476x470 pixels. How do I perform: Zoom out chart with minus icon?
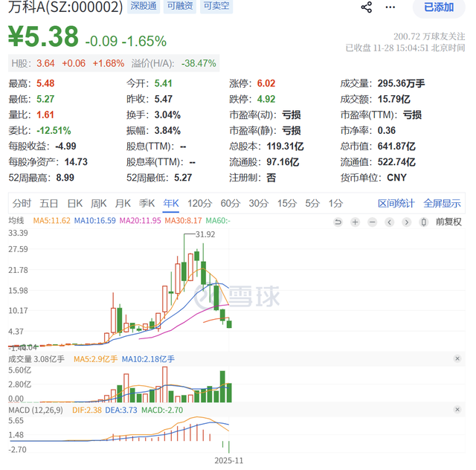pyautogui.click(x=372, y=222)
